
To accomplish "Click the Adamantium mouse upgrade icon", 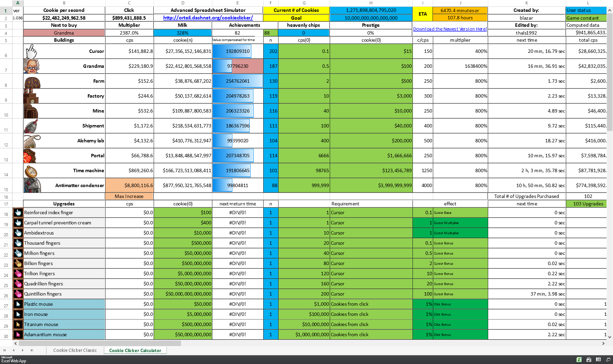I will tap(18, 335).
